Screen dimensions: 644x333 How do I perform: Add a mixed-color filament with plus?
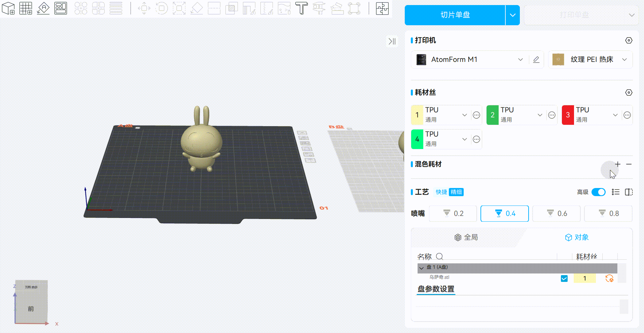[618, 164]
